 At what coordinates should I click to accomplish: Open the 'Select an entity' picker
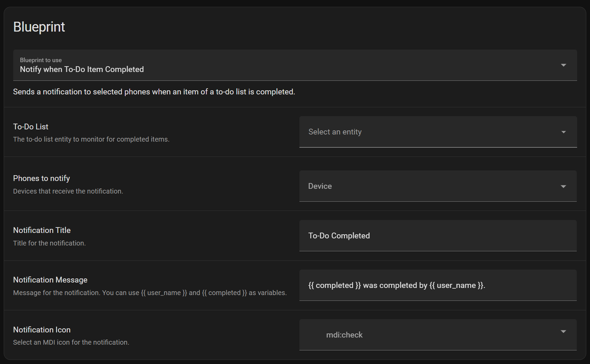[438, 132]
